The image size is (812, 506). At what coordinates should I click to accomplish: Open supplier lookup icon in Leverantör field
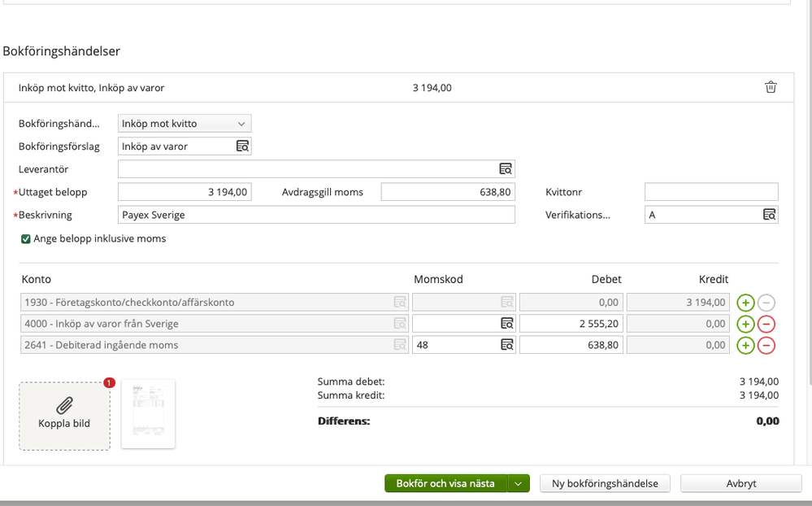[506, 169]
